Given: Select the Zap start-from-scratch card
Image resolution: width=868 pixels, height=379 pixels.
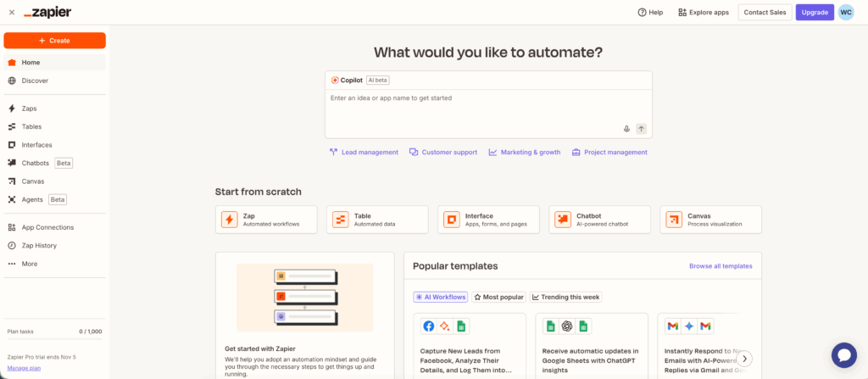Looking at the screenshot, I should click(266, 220).
